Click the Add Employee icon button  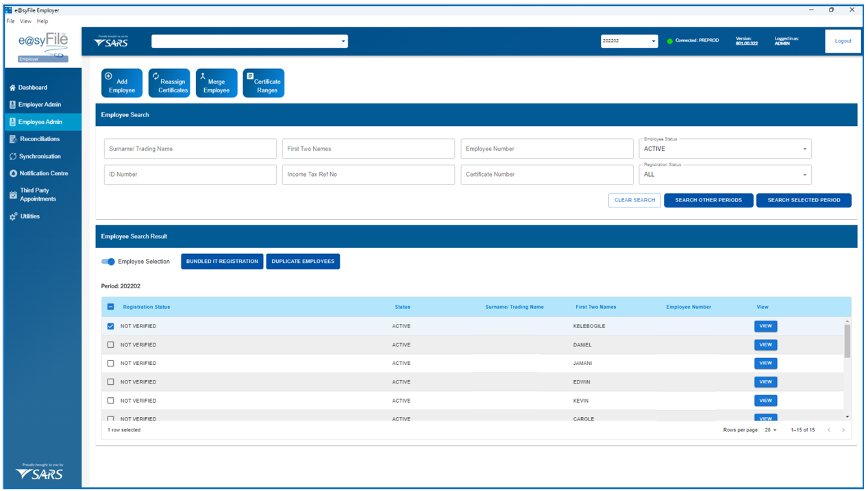coord(122,83)
